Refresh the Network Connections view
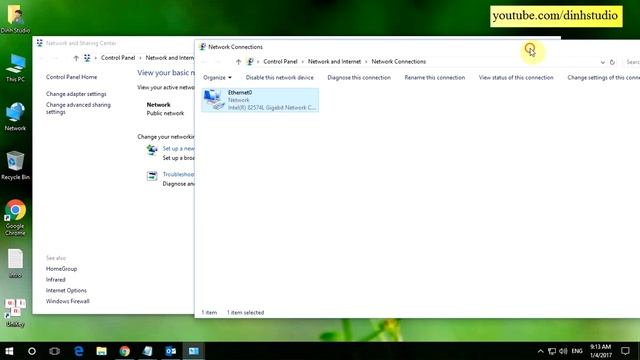640x360 pixels. 612,62
